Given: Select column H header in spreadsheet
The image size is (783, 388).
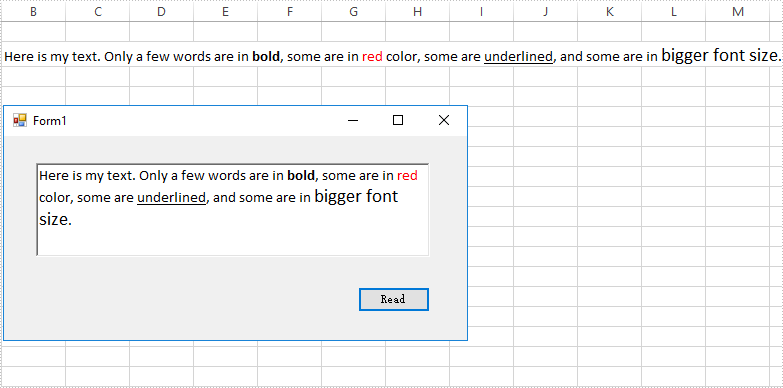Looking at the screenshot, I should click(417, 11).
